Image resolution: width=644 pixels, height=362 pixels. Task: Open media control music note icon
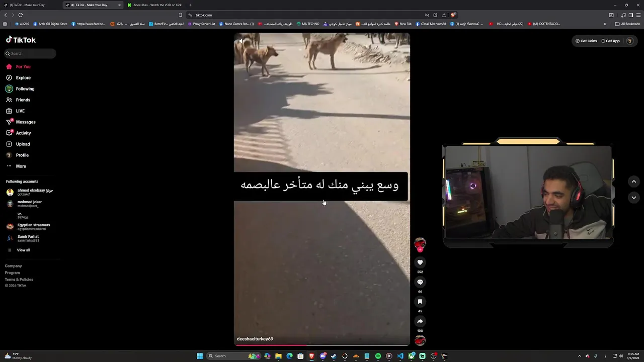[623, 15]
